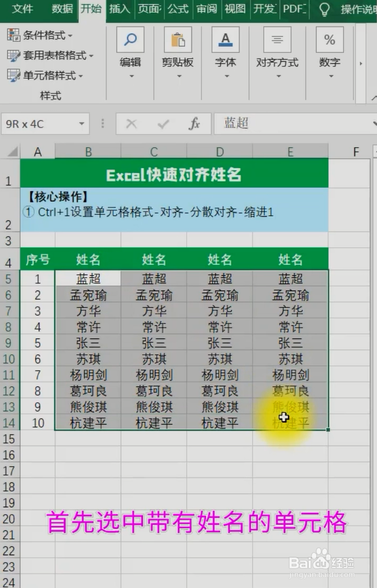Click the 剪贴板 clipboard icon
Screen dimensions: 377x588
[x=178, y=39]
